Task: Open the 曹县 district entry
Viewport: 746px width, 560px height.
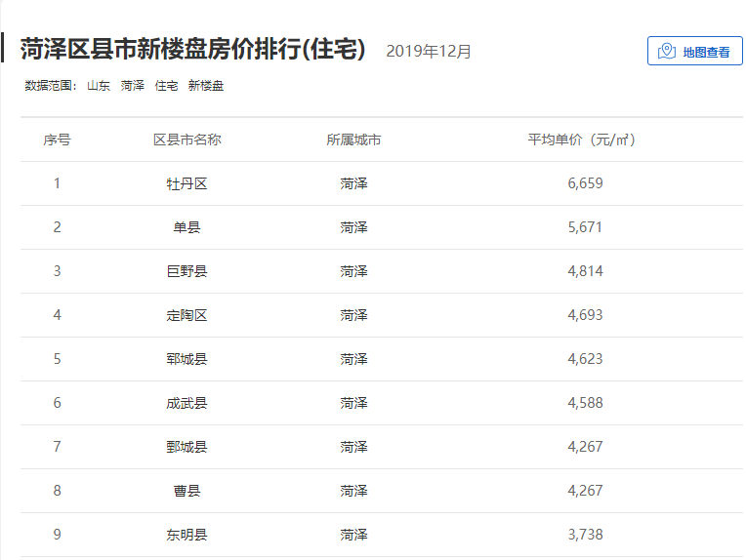Action: (x=186, y=491)
